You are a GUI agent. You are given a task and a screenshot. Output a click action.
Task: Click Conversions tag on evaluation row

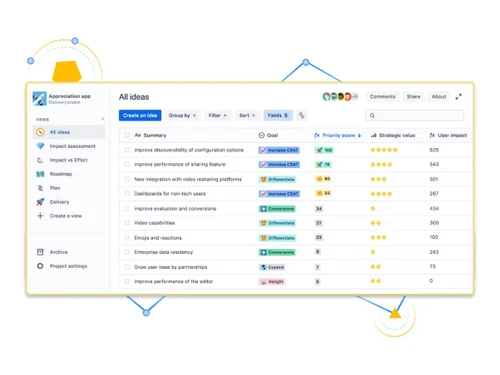point(277,209)
